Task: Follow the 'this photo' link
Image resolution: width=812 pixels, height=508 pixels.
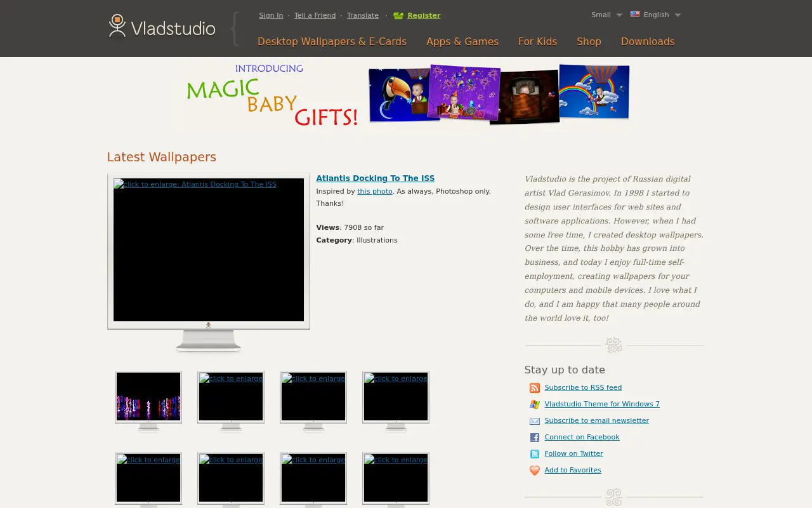Action: point(375,191)
